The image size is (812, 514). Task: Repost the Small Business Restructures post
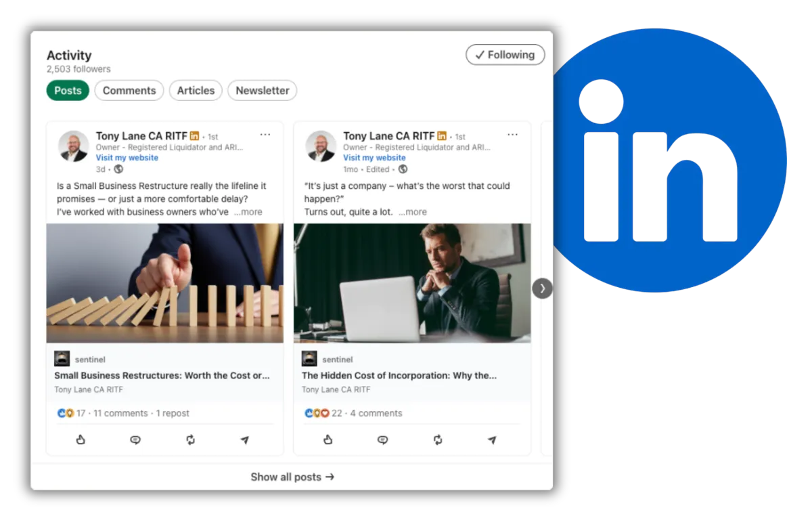pyautogui.click(x=191, y=440)
